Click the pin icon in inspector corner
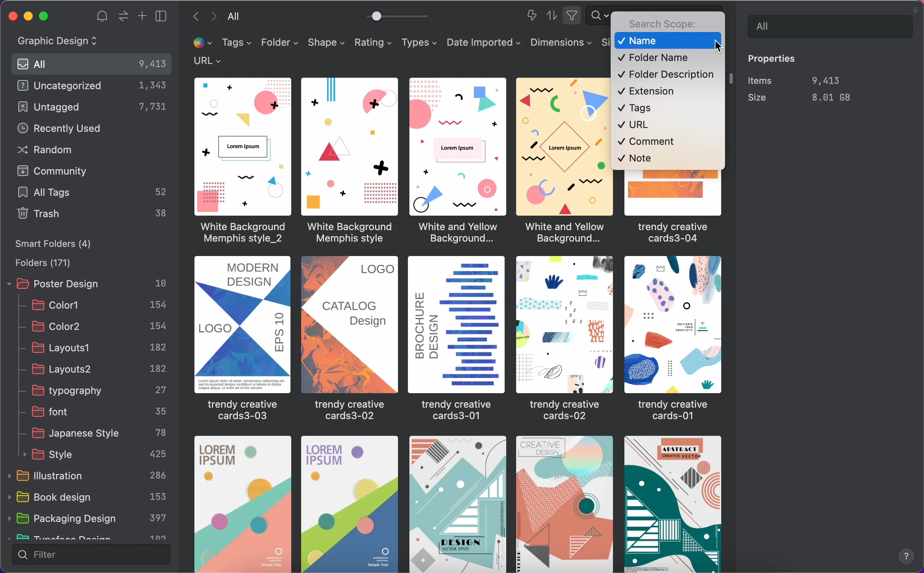 tap(916, 10)
